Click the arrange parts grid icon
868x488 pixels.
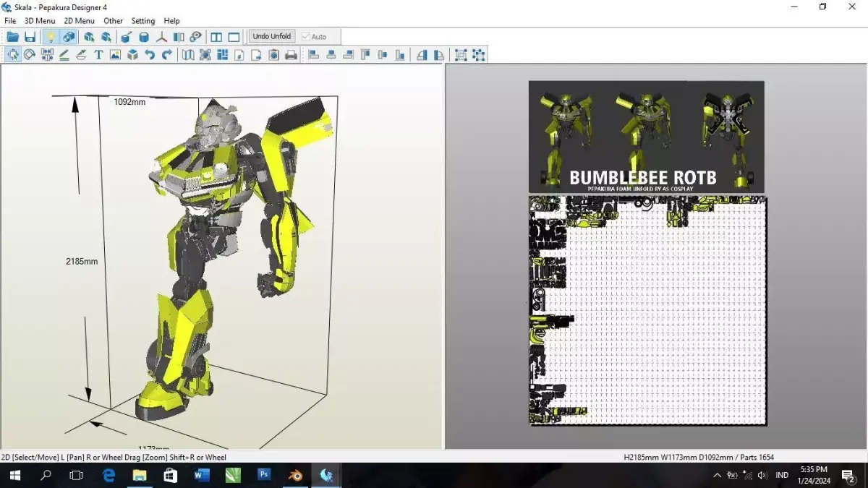click(205, 54)
